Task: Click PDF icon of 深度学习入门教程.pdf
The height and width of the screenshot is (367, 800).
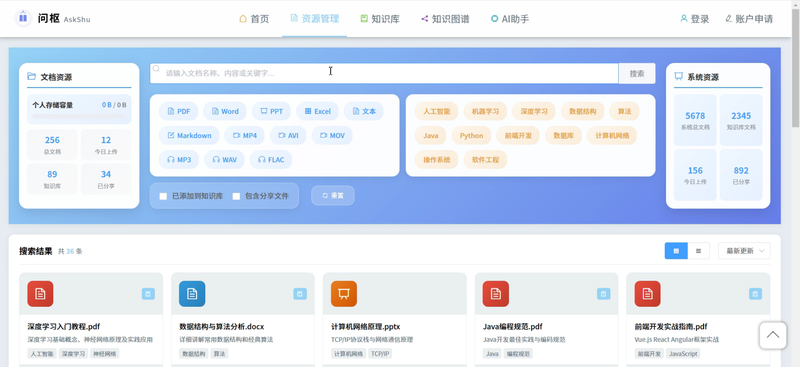Action: coord(40,293)
